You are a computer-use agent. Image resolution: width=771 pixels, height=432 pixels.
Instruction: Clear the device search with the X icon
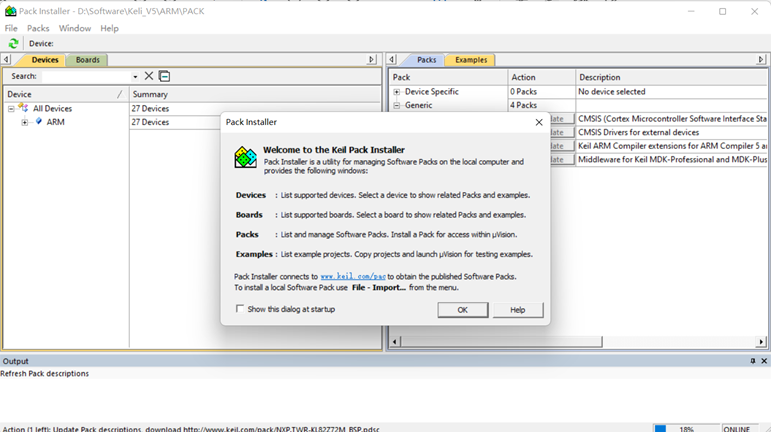148,76
